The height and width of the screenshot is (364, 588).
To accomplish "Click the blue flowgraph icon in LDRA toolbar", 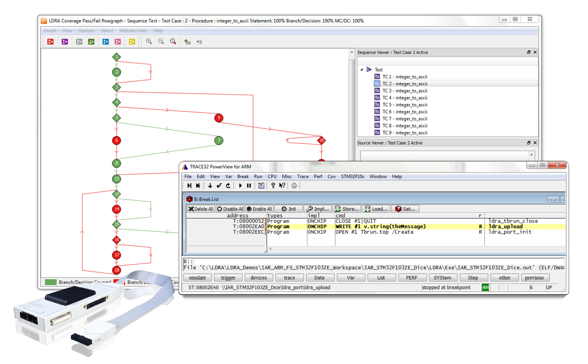I will [106, 42].
